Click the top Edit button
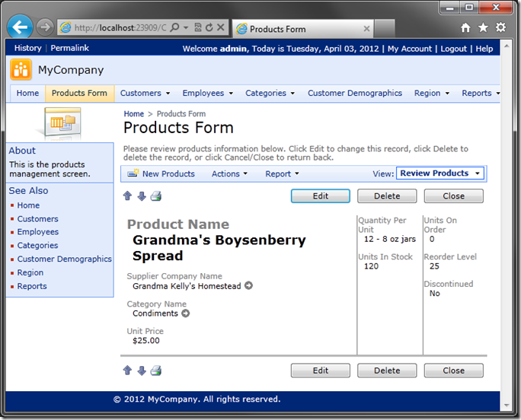Viewport: 521px width, 420px height. (x=321, y=196)
